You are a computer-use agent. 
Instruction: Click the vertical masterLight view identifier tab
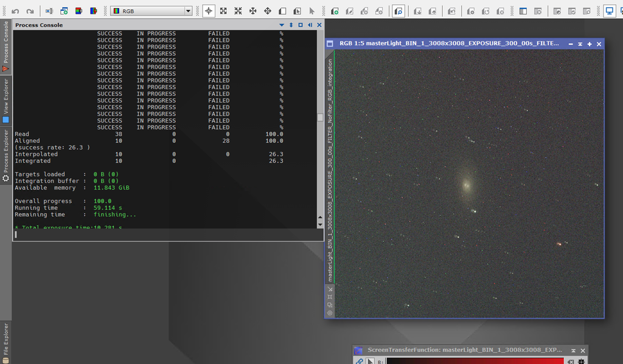coord(330,170)
